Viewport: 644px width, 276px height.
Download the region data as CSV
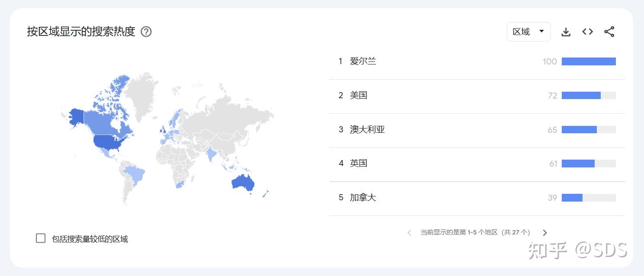coord(566,32)
